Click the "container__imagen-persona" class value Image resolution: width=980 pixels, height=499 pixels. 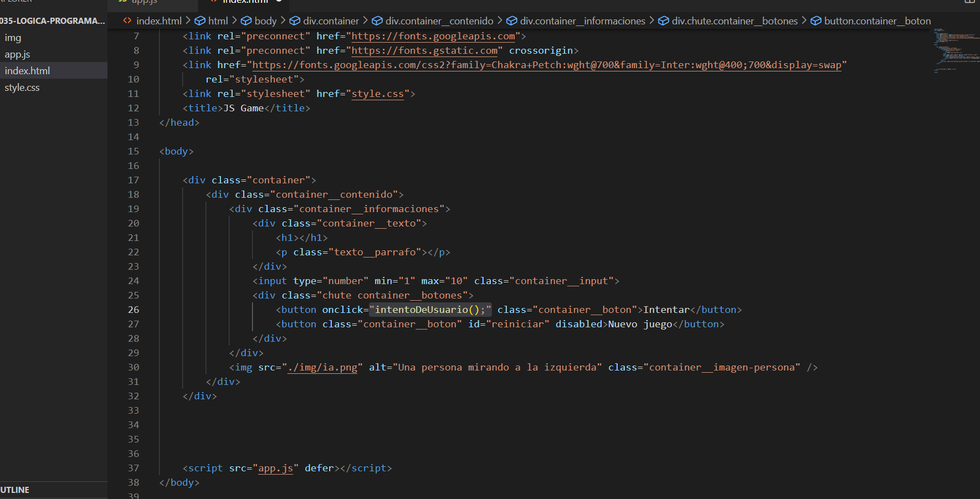click(722, 367)
